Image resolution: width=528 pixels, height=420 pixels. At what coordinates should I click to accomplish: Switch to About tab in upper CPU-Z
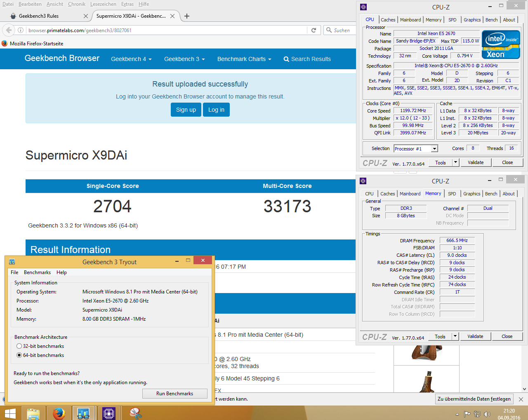(509, 20)
